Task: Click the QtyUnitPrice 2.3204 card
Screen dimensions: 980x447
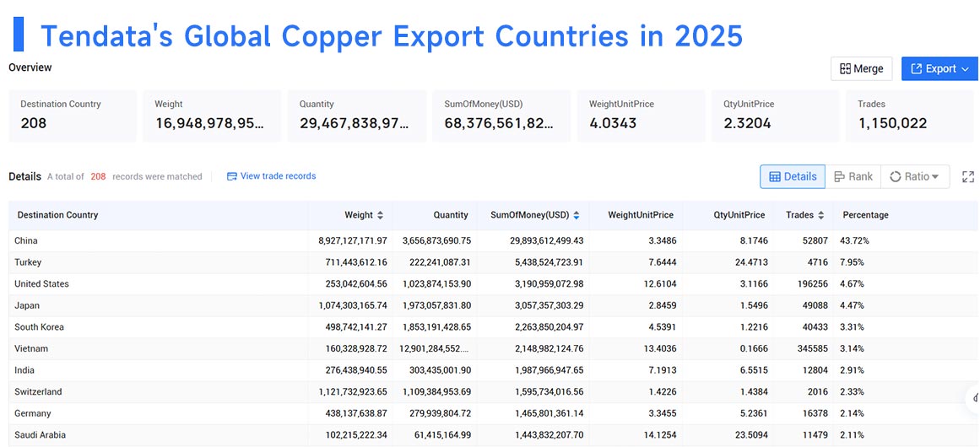Action: 775,116
